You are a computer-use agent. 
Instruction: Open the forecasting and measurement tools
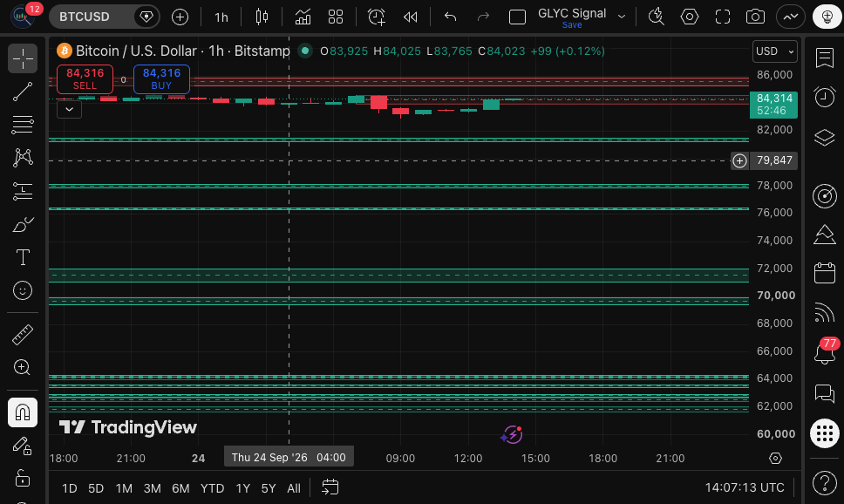coord(23,191)
